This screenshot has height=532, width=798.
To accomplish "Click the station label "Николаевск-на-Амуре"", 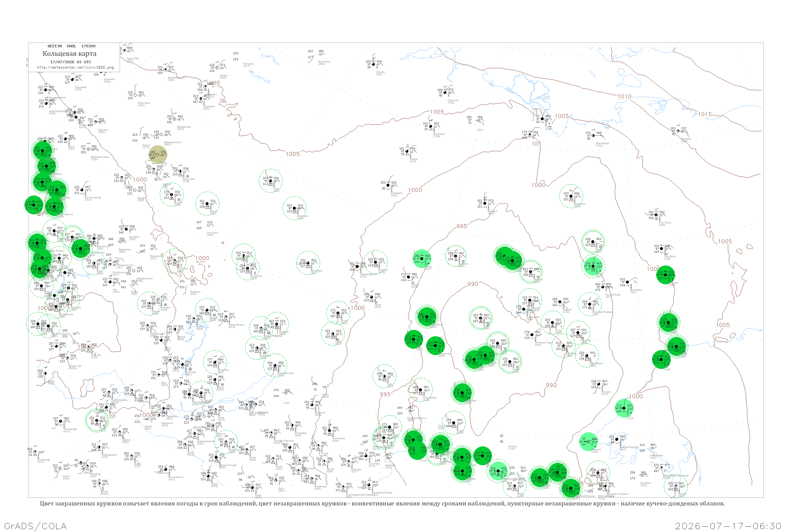I will pos(676,476).
